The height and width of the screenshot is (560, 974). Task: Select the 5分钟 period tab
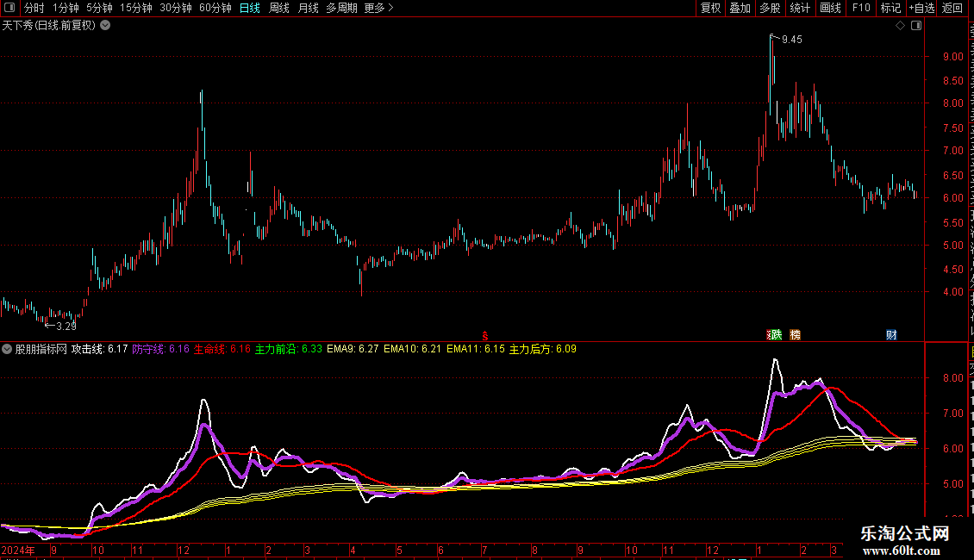[99, 8]
